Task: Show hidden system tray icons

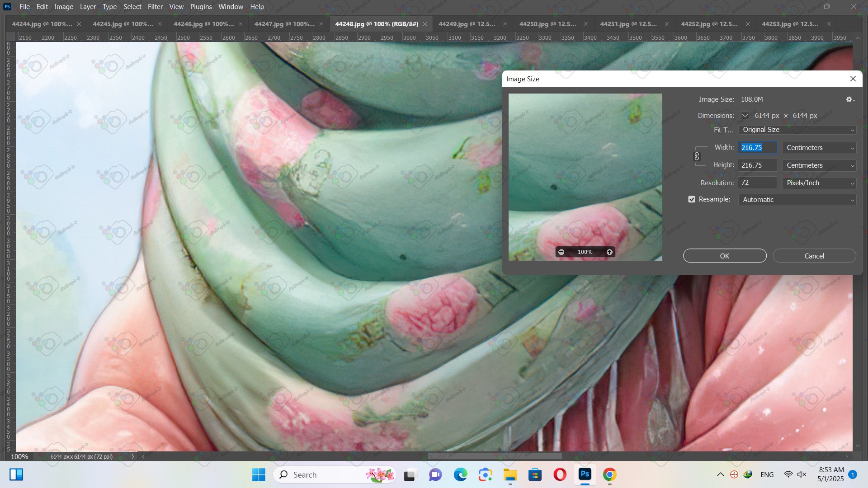Action: click(720, 474)
